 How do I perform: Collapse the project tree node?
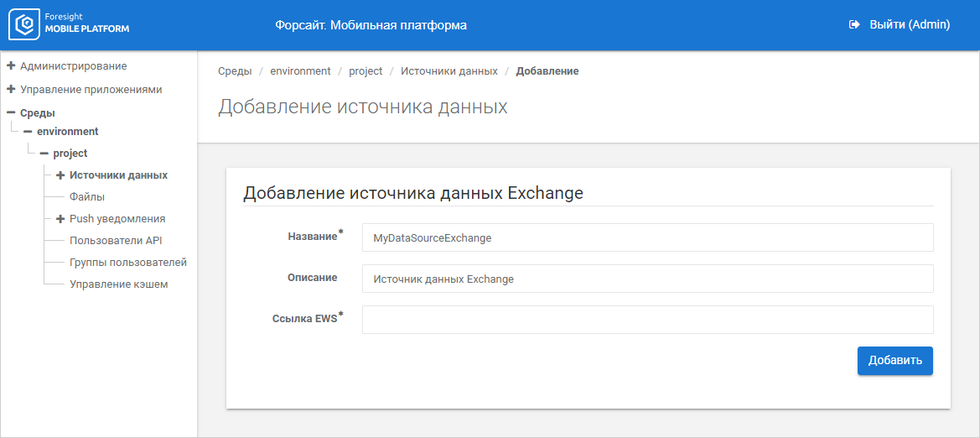pos(44,154)
